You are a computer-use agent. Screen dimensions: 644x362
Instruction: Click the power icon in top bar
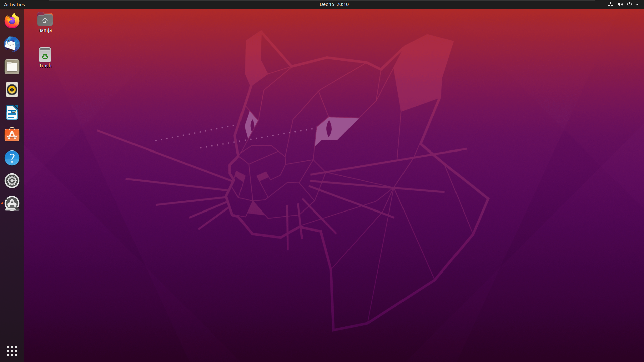629,4
